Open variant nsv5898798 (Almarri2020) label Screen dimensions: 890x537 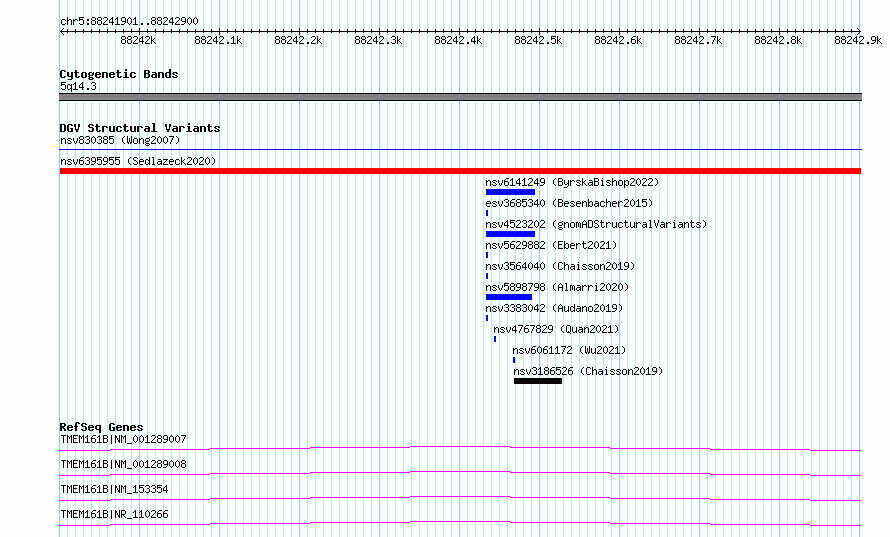(x=557, y=287)
